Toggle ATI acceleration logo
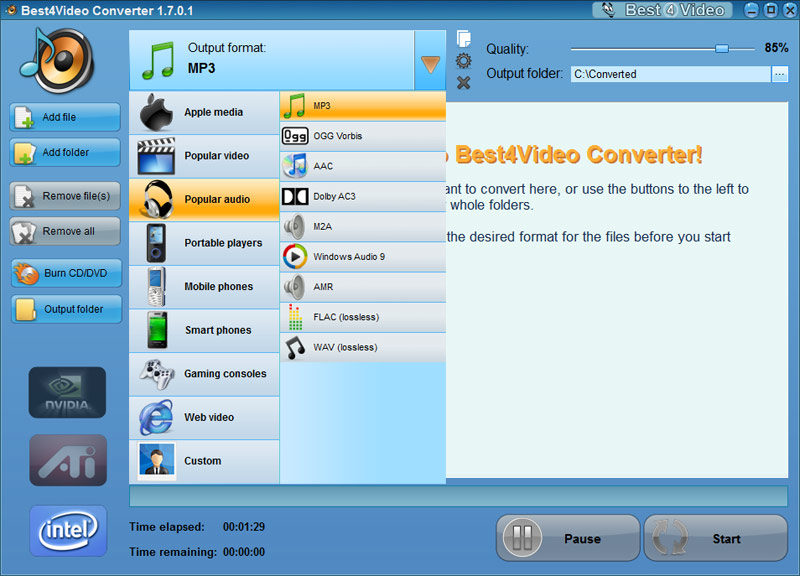800x576 pixels. tap(68, 460)
